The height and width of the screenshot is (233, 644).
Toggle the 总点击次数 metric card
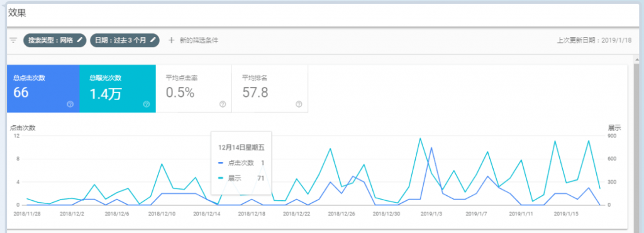[x=43, y=88]
